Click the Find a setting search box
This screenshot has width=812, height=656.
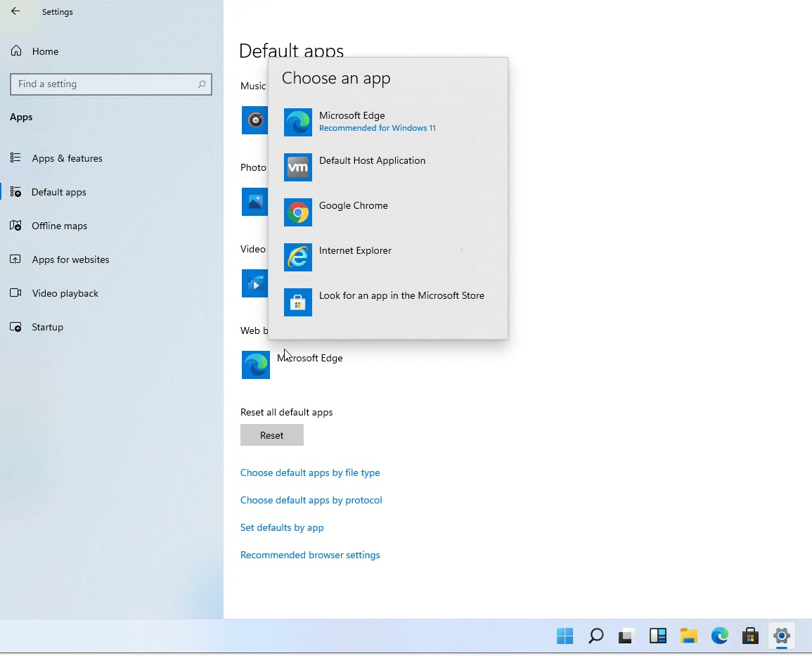pos(110,84)
